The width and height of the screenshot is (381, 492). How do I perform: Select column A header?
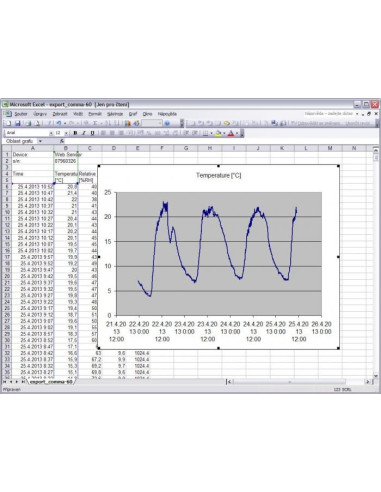[x=33, y=148]
